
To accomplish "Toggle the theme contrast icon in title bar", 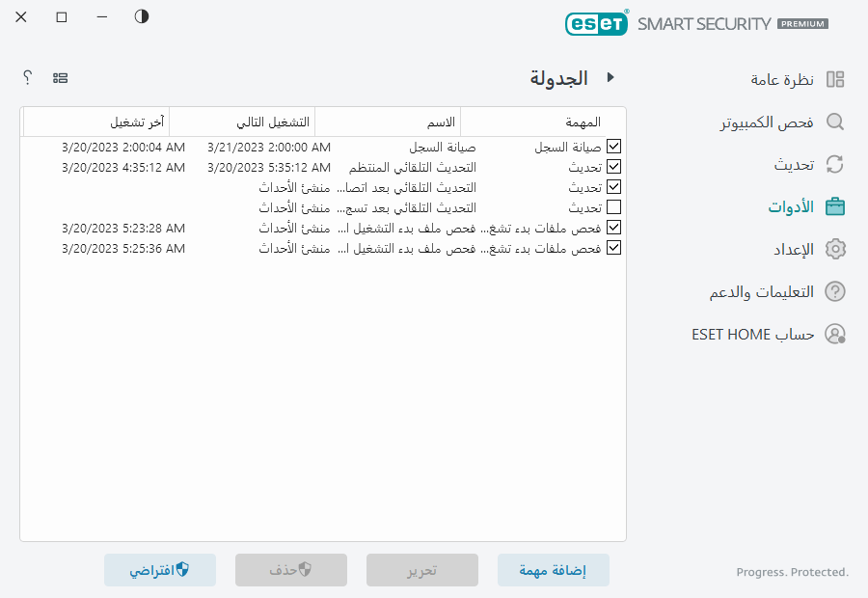I will click(x=141, y=16).
